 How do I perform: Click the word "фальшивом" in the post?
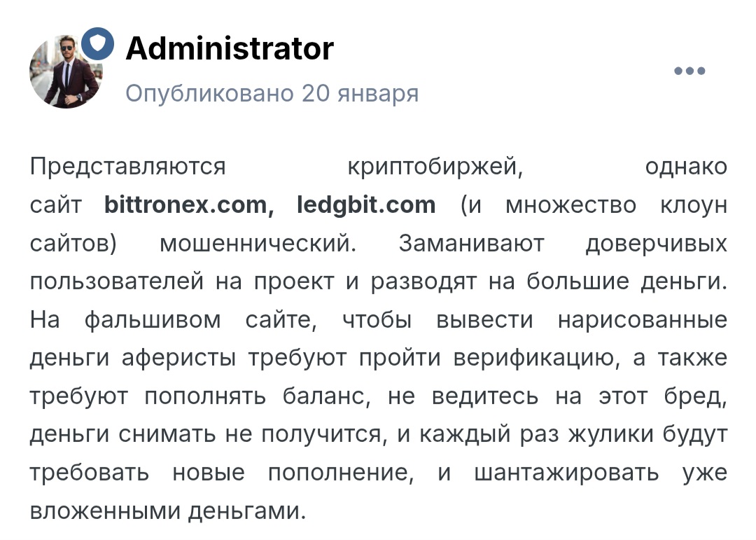click(x=153, y=320)
